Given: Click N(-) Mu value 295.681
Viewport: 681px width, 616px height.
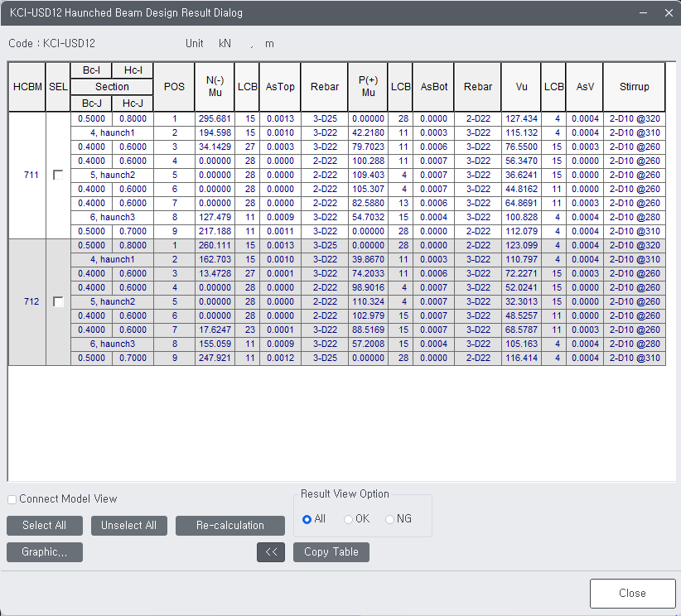Looking at the screenshot, I should [x=215, y=118].
